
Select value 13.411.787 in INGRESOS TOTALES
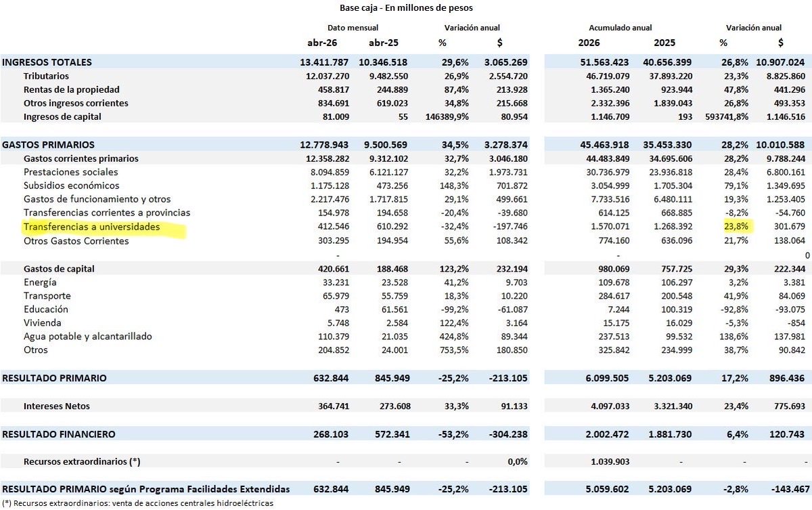point(324,62)
